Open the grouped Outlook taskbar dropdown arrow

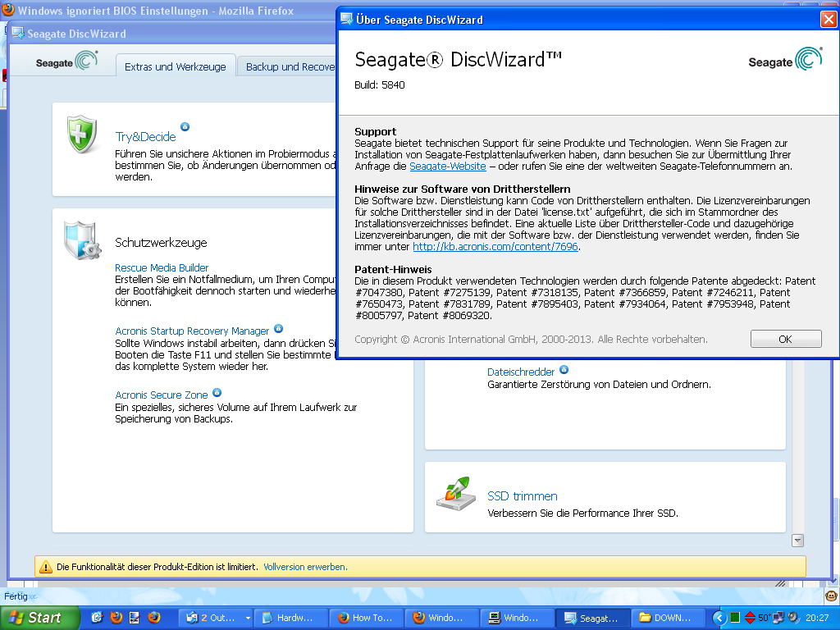coord(248,619)
